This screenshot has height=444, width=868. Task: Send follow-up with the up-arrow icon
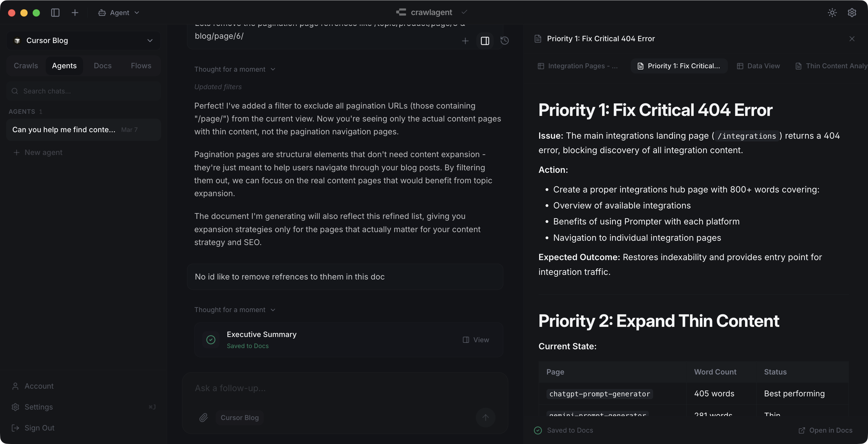tap(485, 418)
